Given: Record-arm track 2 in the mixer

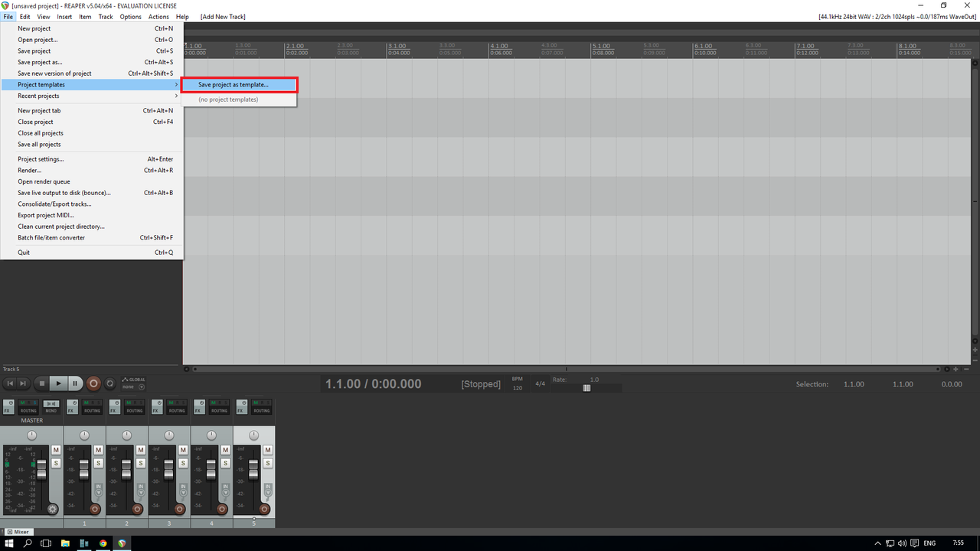Looking at the screenshot, I should click(x=138, y=509).
